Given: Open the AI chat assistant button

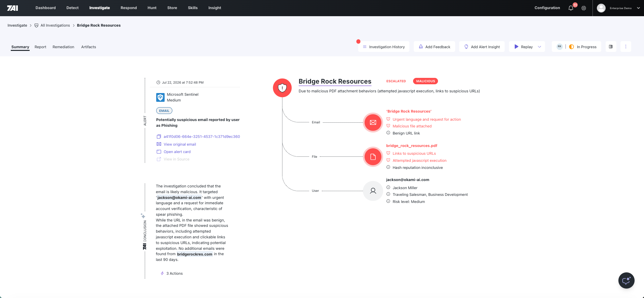Looking at the screenshot, I should pos(626,280).
